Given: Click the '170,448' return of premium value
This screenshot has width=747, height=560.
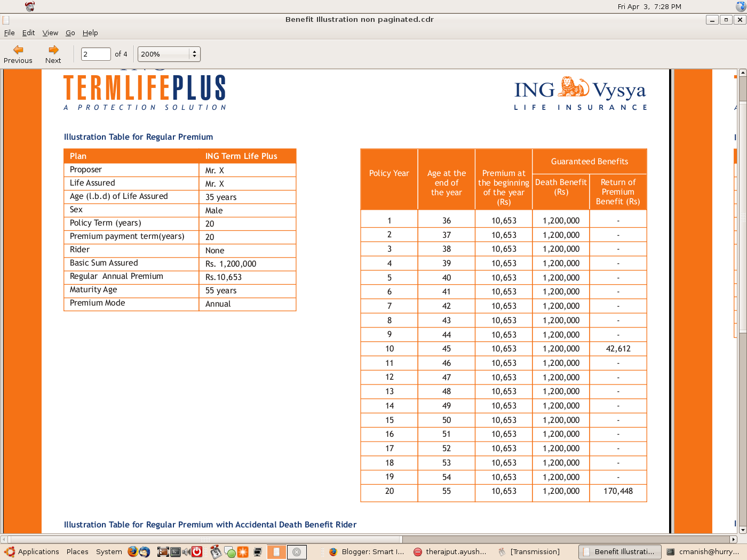Looking at the screenshot, I should [618, 491].
